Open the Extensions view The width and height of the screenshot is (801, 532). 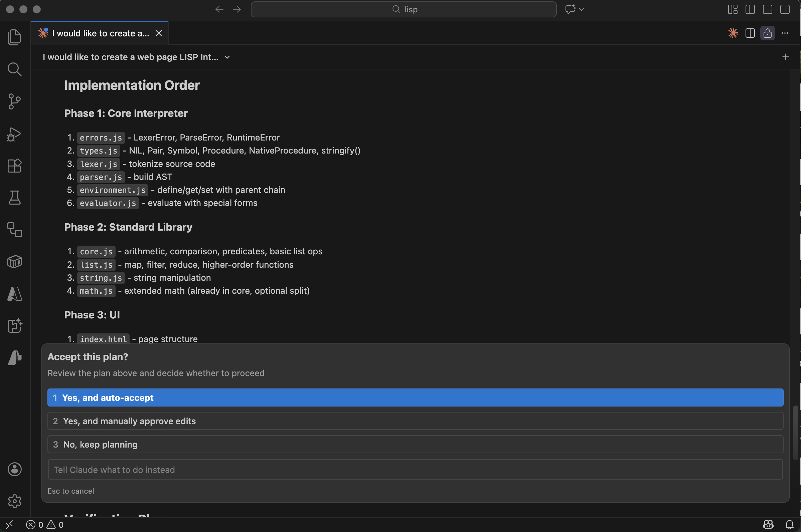pos(14,166)
